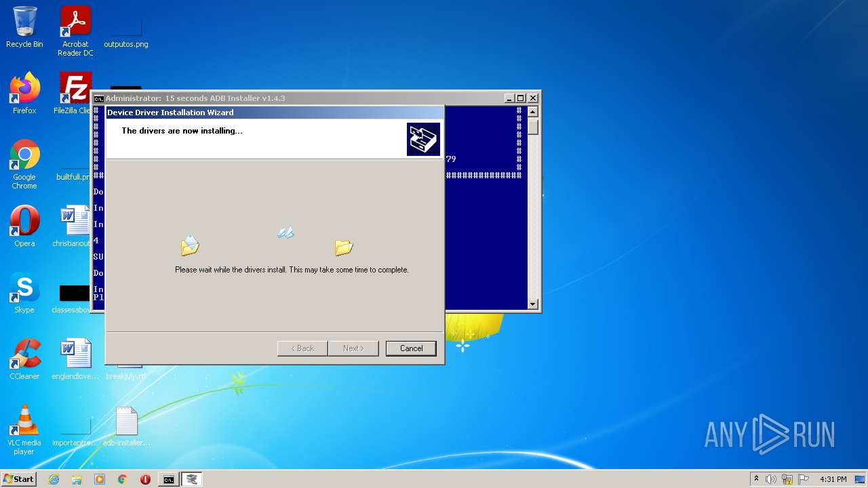Open the Opera browser shortcut
Viewport: 868px width, 488px height.
pyautogui.click(x=24, y=226)
